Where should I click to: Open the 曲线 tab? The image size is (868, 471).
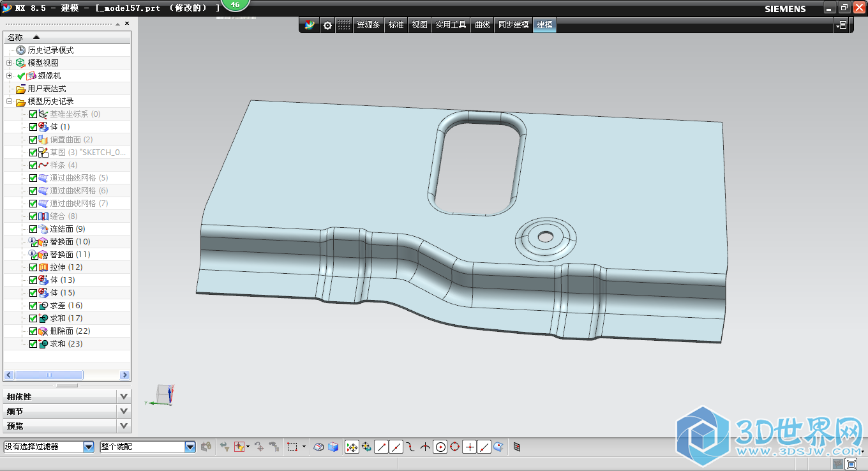pyautogui.click(x=483, y=25)
